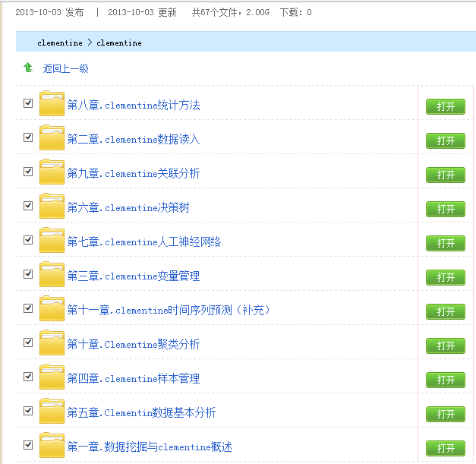Open link 第十章.Clementine聚类分析
The height and width of the screenshot is (464, 476).
(x=134, y=344)
